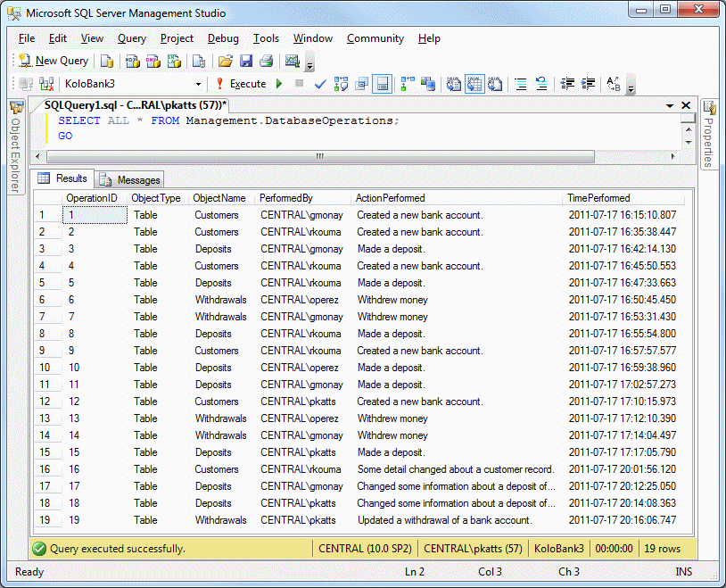Click the Connect icon in SQL editor toolbar
The image size is (726, 588).
pos(26,84)
